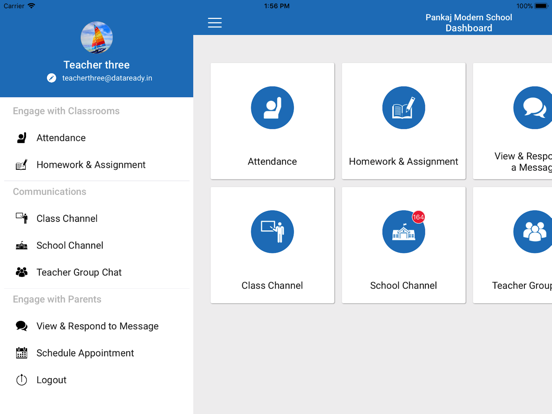Viewport: 552px width, 414px height.
Task: Open Schedule Appointment menu entry
Action: click(85, 353)
